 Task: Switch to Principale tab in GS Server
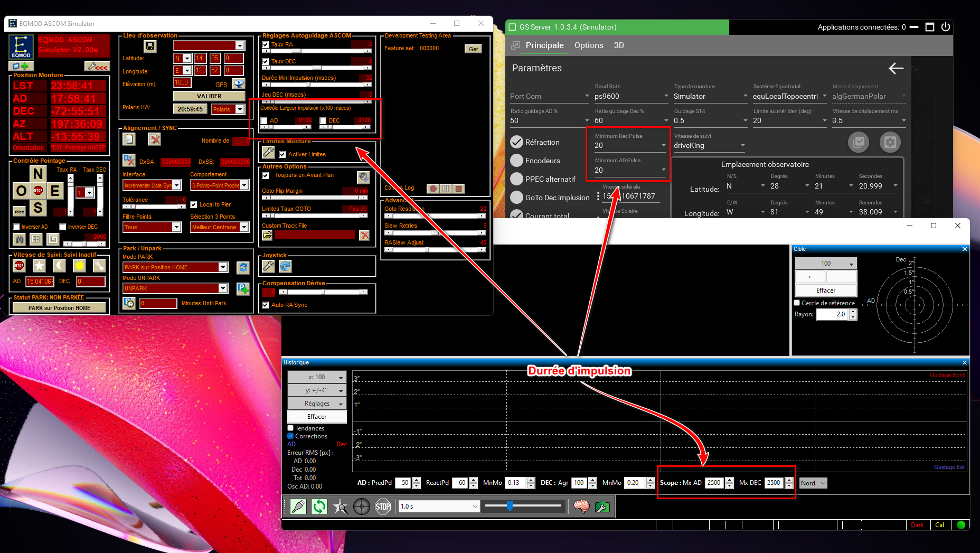pos(544,45)
